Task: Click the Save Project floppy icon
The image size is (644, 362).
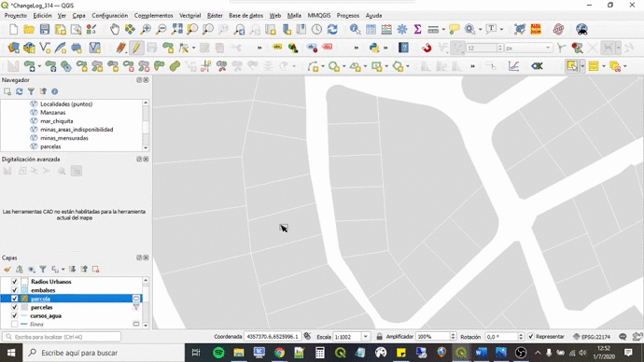Action: tap(45, 29)
